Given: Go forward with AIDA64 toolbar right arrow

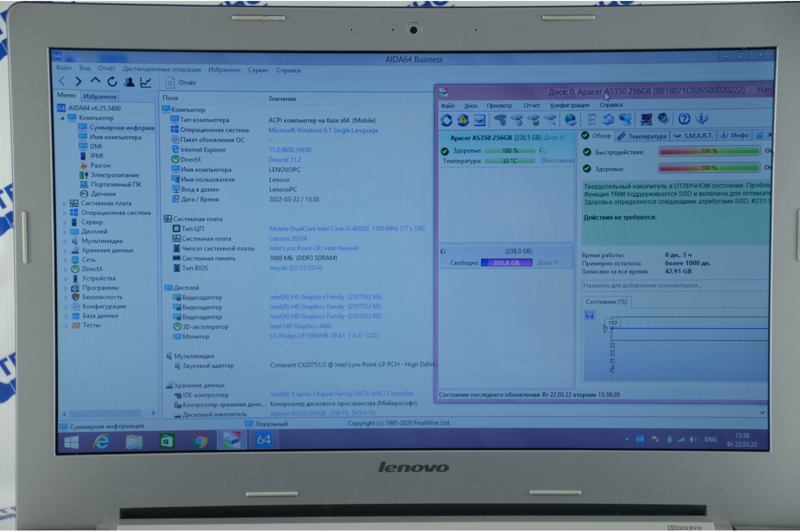Looking at the screenshot, I should point(78,81).
